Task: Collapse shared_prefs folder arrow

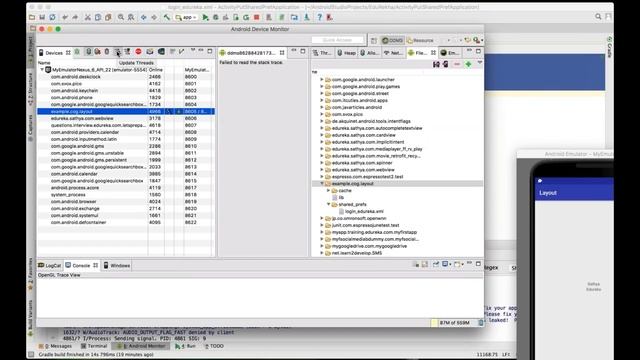Action: [329, 204]
